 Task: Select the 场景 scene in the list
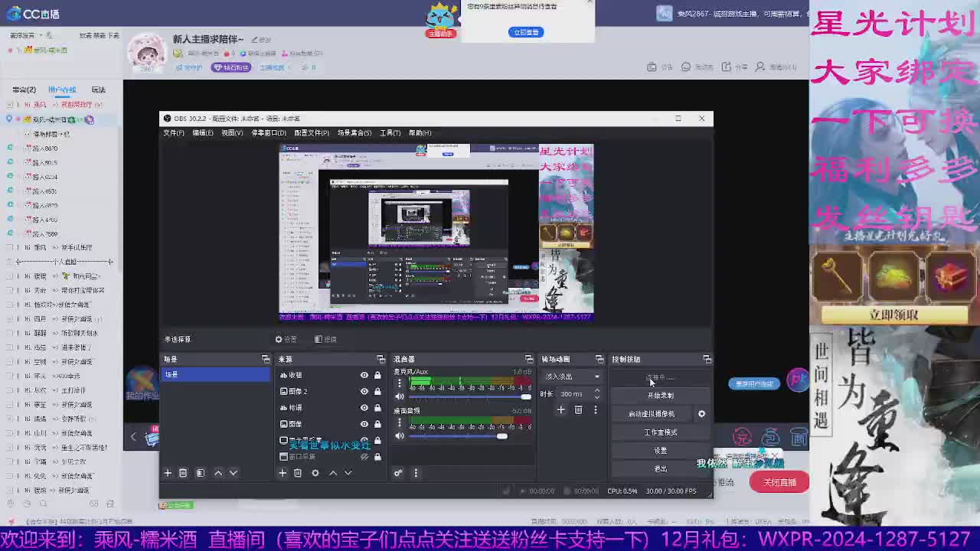[215, 374]
